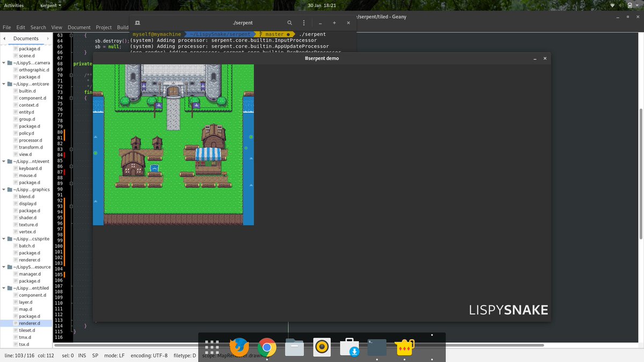Open Rhythmbox speaker icon in dock
Screen dimensions: 644x362
coord(322,348)
